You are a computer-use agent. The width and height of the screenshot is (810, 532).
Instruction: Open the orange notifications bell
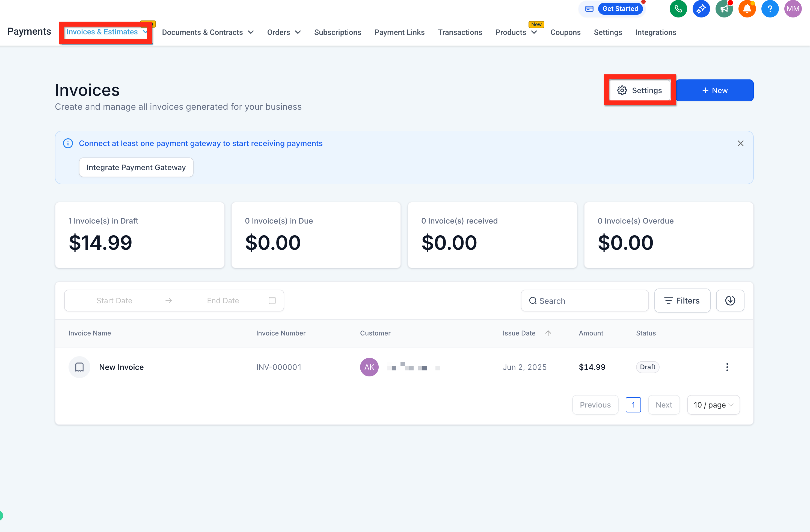point(747,9)
